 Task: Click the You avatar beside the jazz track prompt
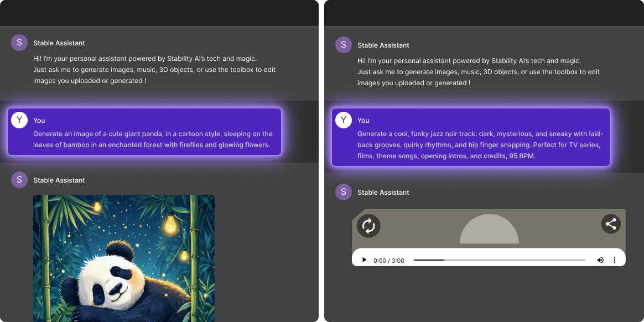click(343, 120)
